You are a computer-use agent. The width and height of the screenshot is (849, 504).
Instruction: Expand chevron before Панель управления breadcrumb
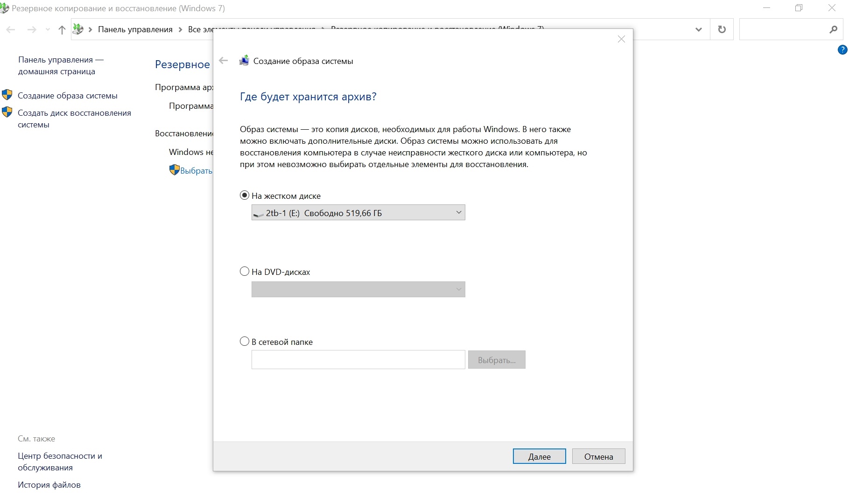pos(90,29)
